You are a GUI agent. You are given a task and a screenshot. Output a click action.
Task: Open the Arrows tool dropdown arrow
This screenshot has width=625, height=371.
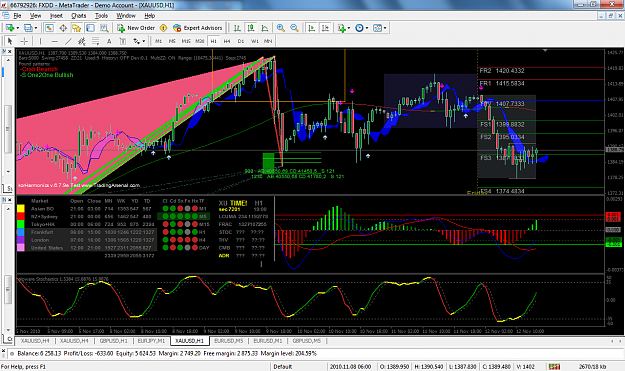pos(143,41)
